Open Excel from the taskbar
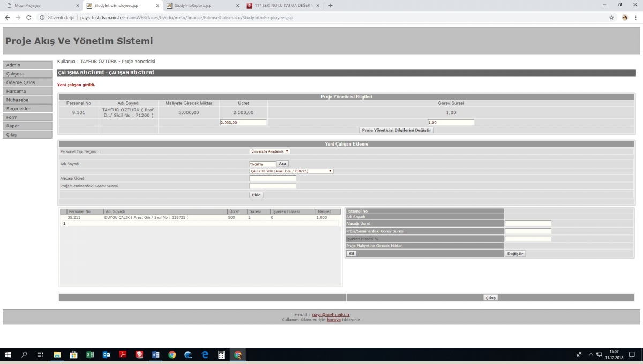This screenshot has height=364, width=643. coord(90,354)
